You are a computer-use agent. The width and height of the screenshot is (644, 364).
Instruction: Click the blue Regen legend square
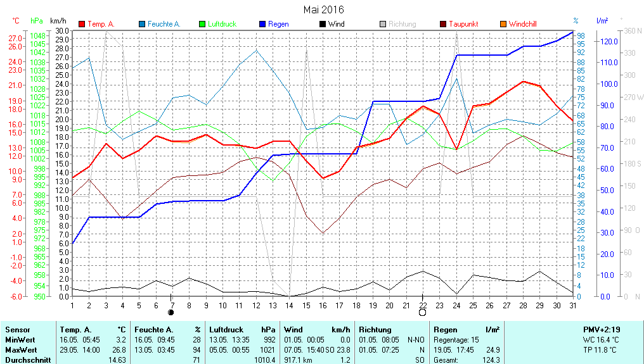(262, 24)
